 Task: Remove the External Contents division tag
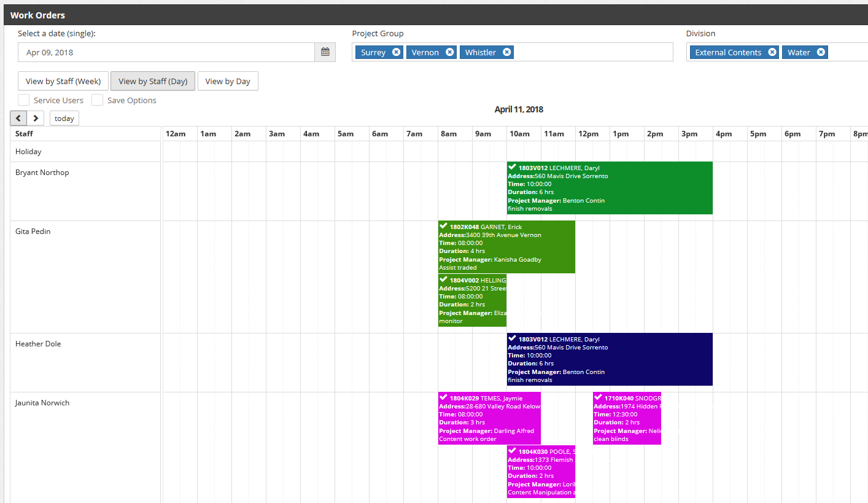tap(772, 52)
